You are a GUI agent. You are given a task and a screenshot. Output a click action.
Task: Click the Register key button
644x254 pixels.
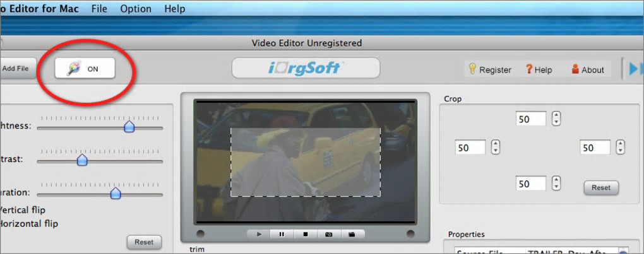click(491, 69)
